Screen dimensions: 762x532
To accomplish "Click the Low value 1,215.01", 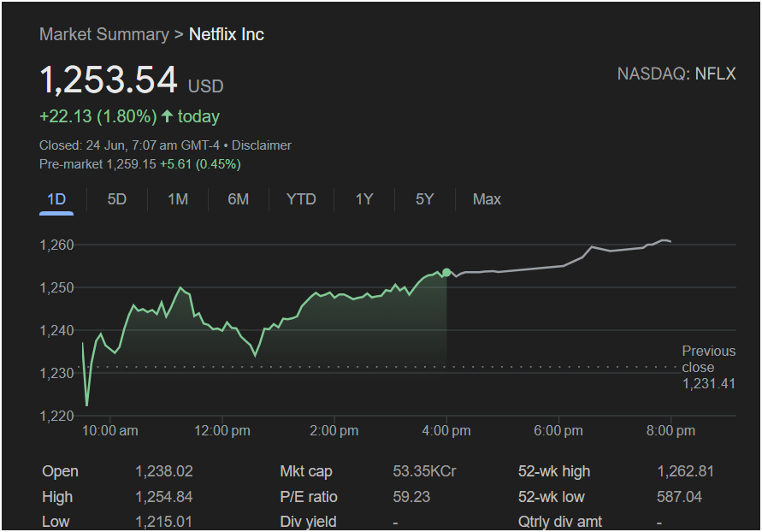I will 163,522.
